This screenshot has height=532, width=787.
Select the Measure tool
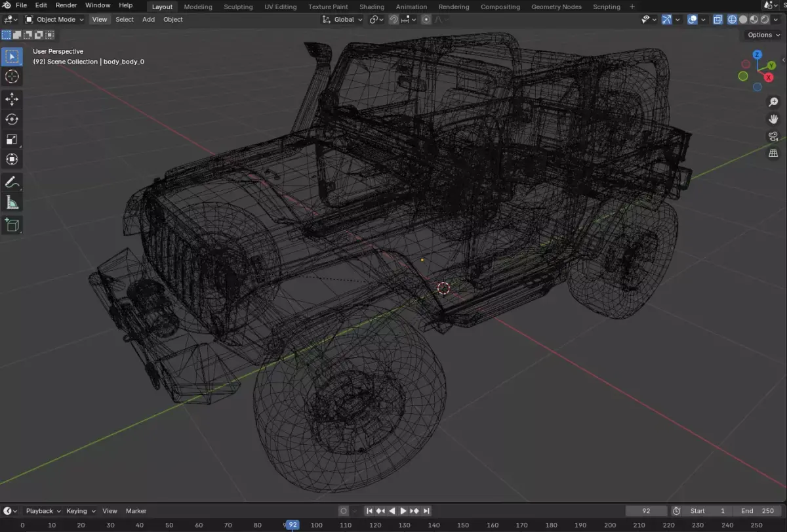click(x=12, y=202)
